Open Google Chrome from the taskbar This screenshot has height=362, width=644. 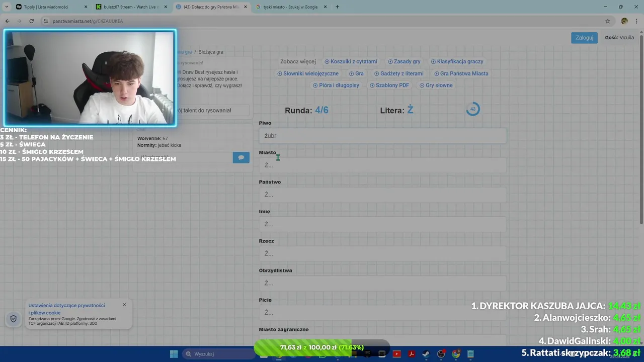tap(456, 354)
